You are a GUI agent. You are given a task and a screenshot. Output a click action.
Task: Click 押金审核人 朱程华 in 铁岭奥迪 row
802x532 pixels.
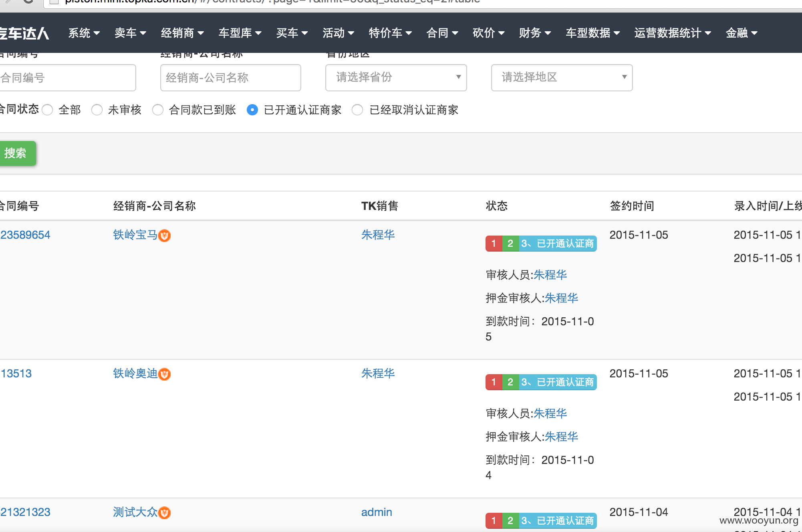(x=561, y=437)
